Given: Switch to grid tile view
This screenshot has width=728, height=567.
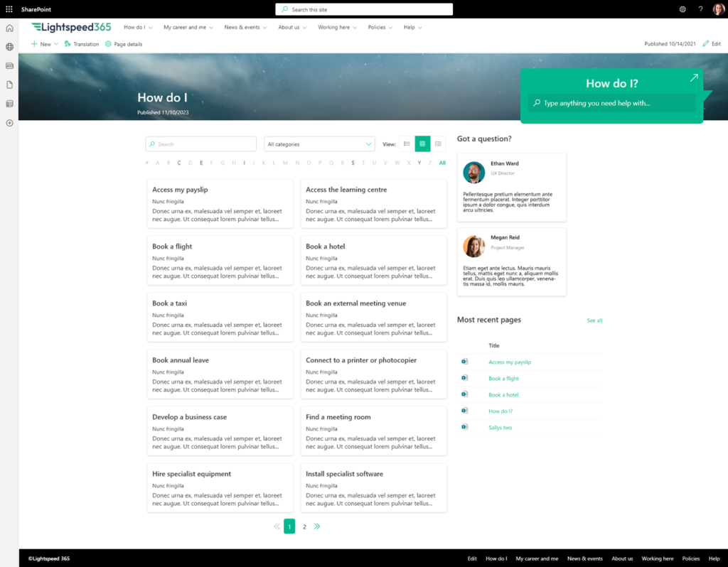Looking at the screenshot, I should pos(422,144).
